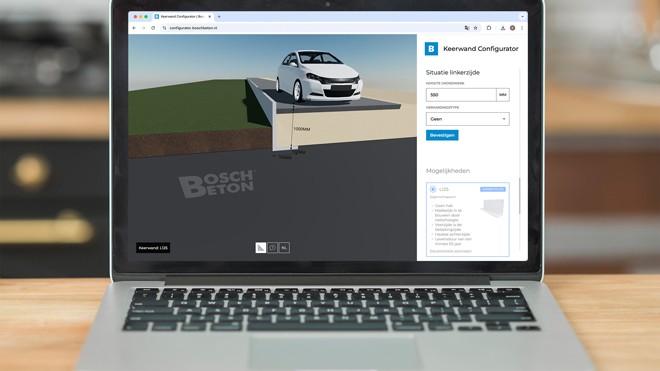Click the browser back arrow
Viewport: 660px width, 371px height.
click(x=134, y=28)
